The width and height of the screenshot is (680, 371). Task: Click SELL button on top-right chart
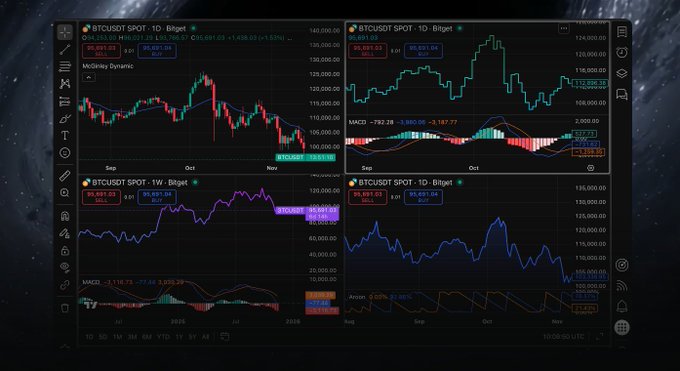[x=367, y=51]
